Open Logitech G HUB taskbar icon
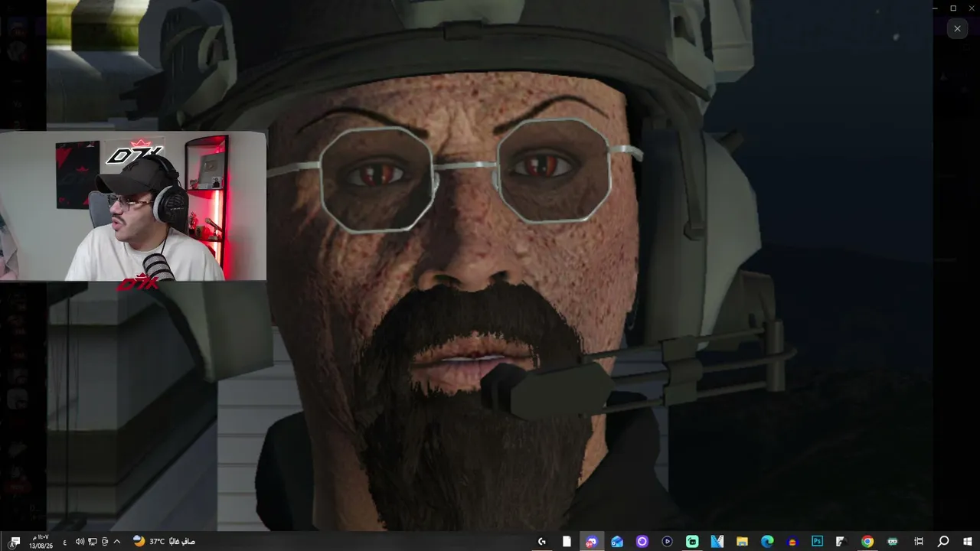Image resolution: width=980 pixels, height=551 pixels. pos(542,542)
